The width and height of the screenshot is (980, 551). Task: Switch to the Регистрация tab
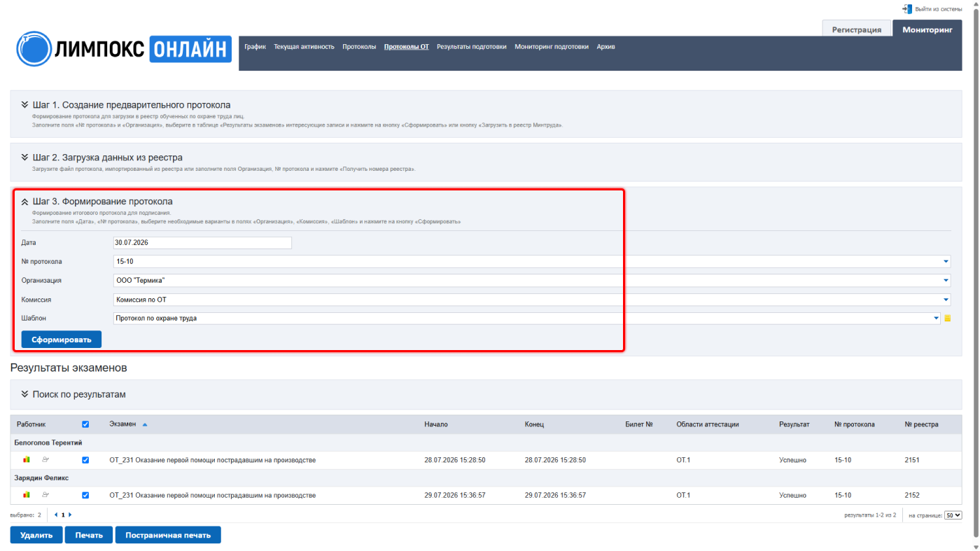[x=856, y=30]
